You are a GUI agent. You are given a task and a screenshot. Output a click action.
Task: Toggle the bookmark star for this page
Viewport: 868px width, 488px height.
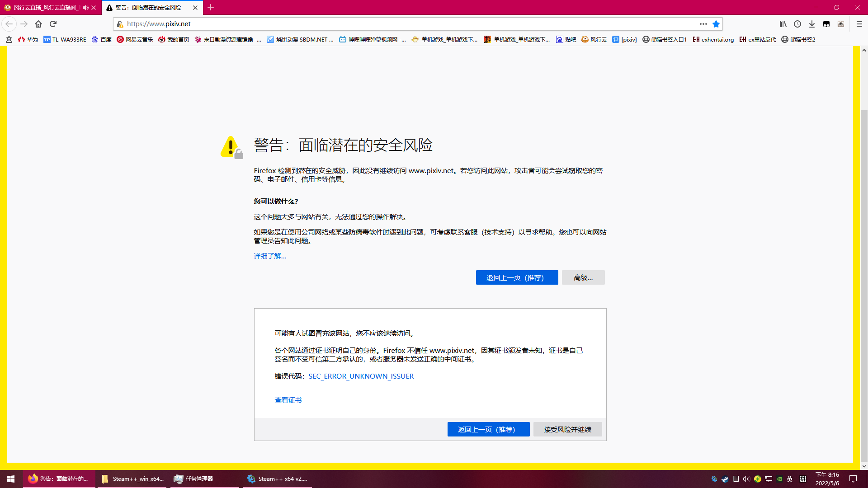(716, 24)
